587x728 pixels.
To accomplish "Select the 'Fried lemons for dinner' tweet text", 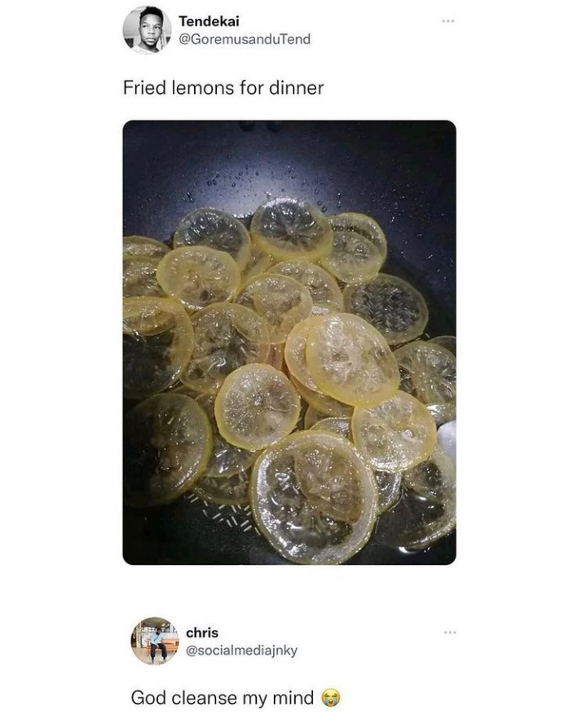I will 223,87.
